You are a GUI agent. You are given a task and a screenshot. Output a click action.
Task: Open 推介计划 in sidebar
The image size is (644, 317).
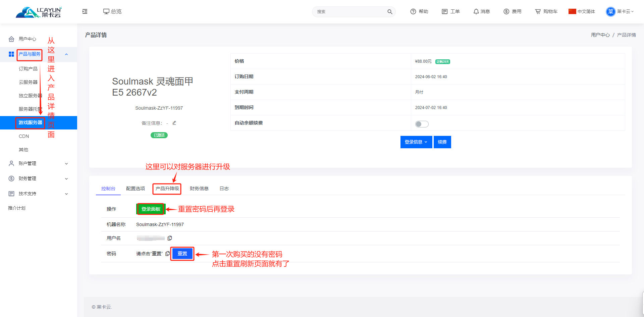coord(17,208)
